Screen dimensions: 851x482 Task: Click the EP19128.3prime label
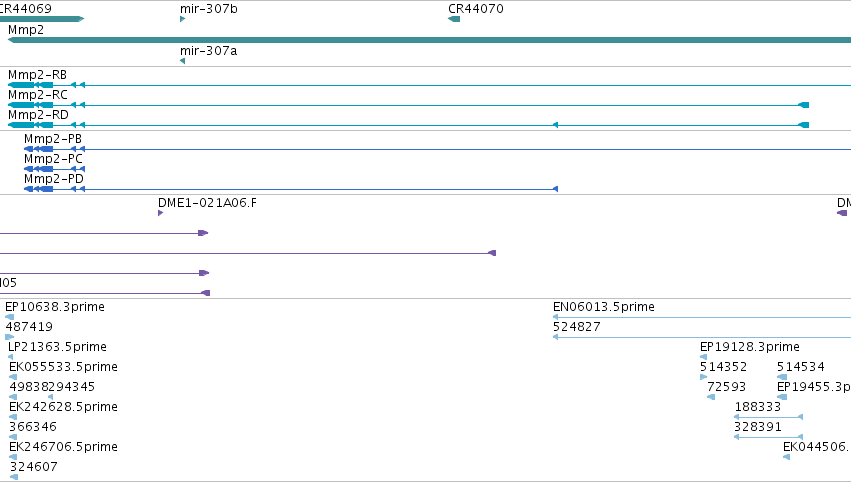750,346
